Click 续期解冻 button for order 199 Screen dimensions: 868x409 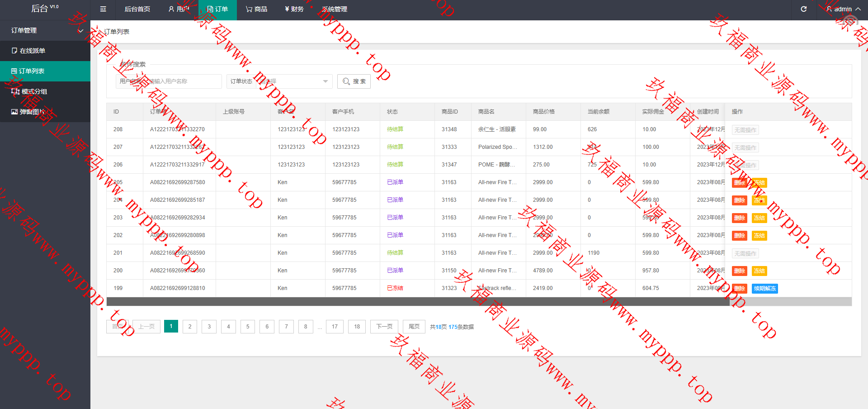[x=764, y=289]
